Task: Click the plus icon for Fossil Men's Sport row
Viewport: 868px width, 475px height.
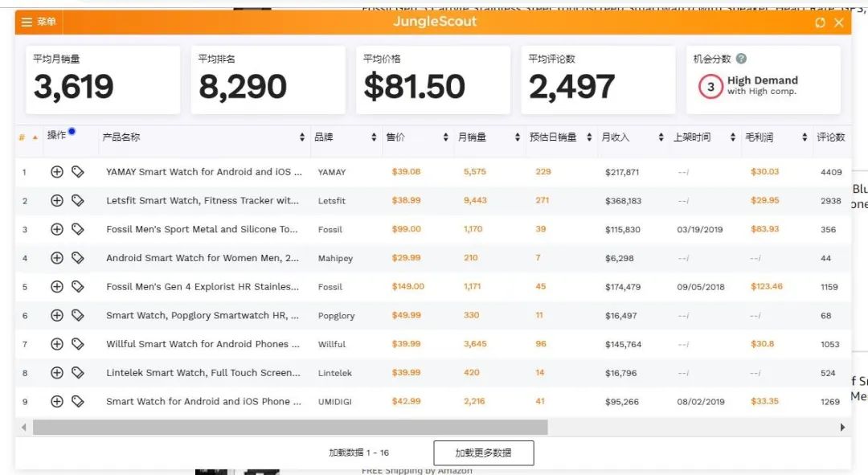Action: click(56, 229)
